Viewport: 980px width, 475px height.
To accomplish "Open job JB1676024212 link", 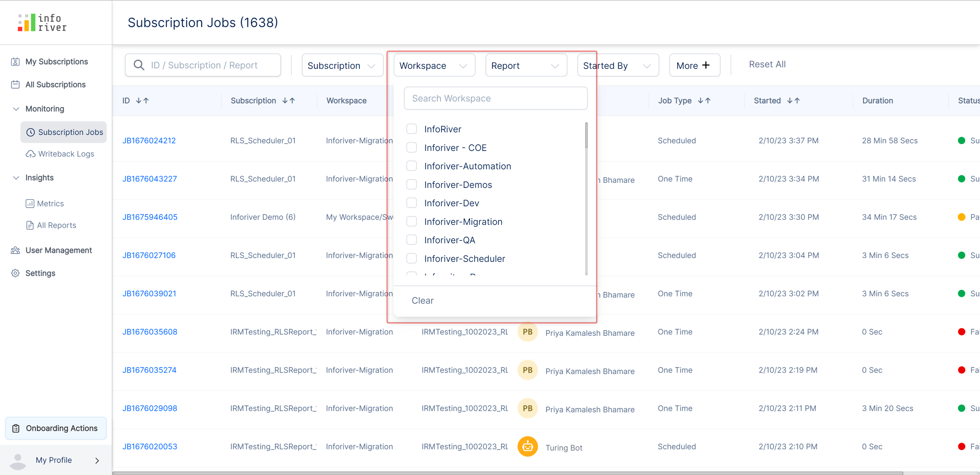I will coord(149,140).
